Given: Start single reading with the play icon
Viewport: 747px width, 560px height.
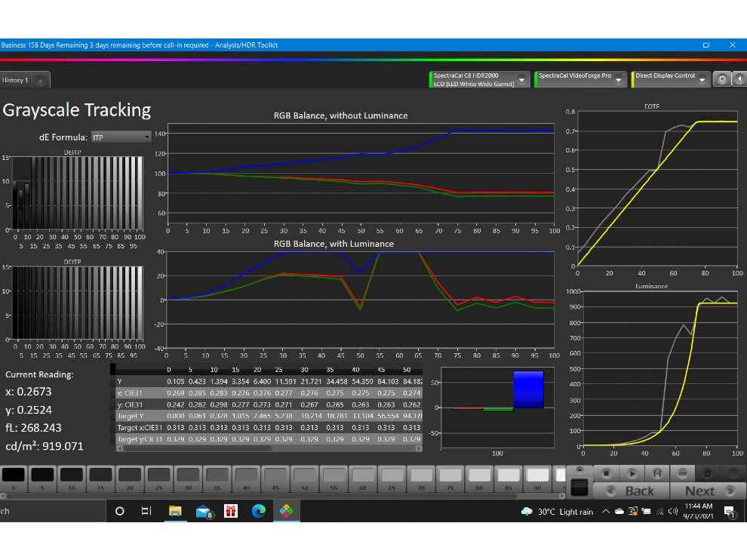Looking at the screenshot, I should pyautogui.click(x=632, y=473).
